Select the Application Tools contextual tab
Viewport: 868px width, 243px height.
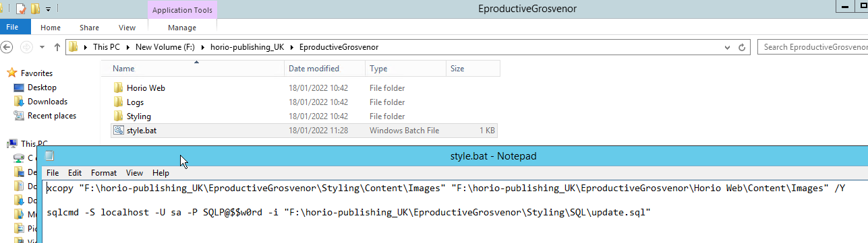pos(182,10)
